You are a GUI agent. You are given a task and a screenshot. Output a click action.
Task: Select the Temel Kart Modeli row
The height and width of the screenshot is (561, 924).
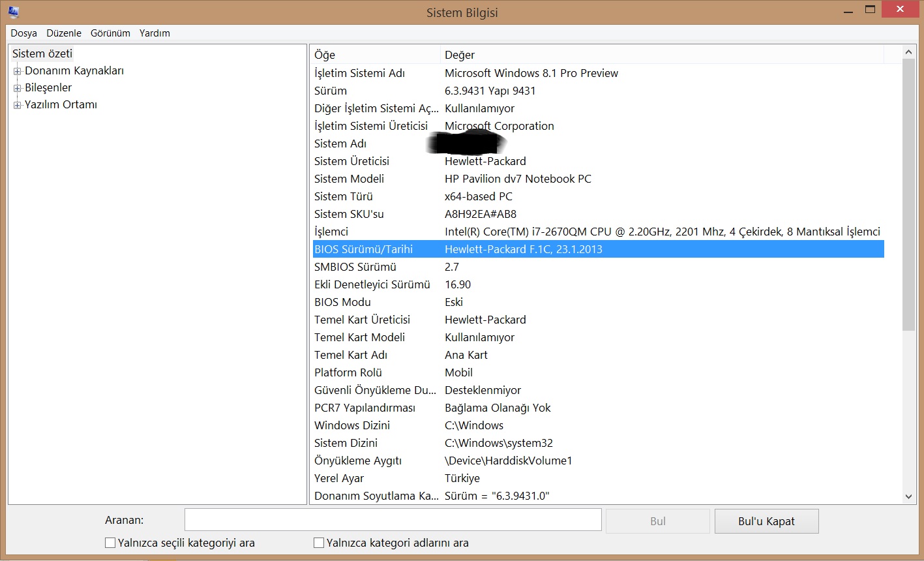pos(599,337)
